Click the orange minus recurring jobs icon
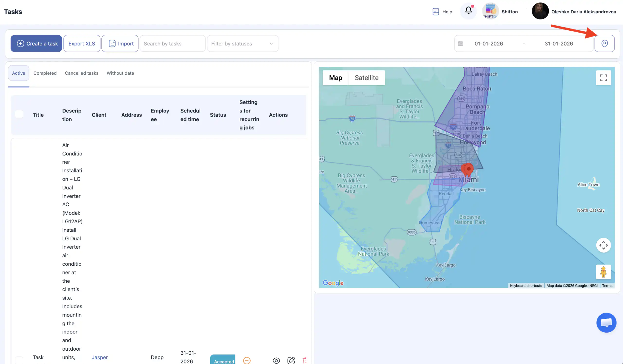Image resolution: width=623 pixels, height=364 pixels. click(247, 360)
